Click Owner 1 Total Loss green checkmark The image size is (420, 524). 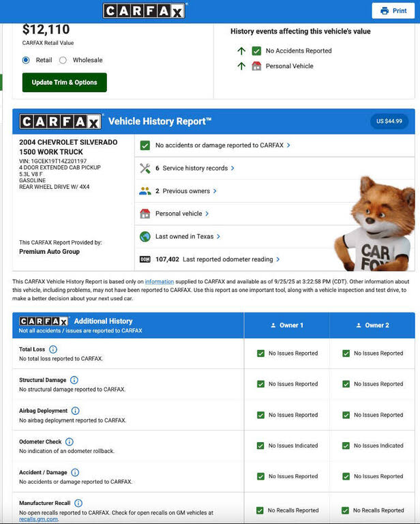point(260,353)
